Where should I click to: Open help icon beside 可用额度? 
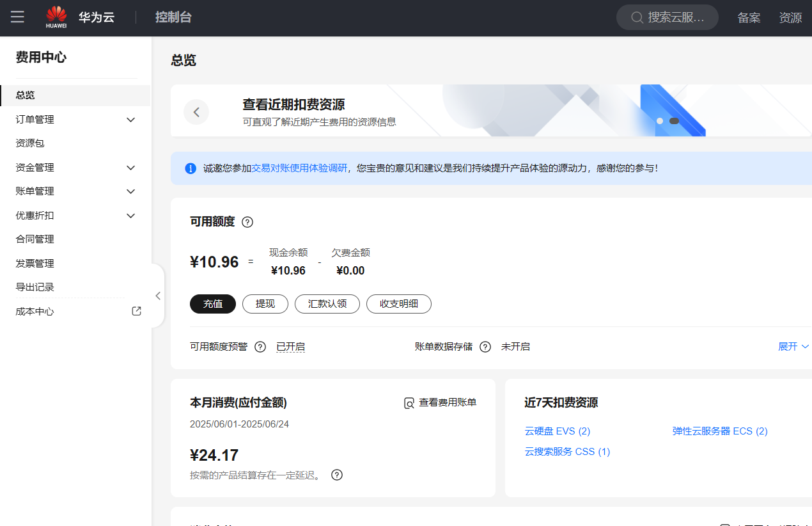247,222
